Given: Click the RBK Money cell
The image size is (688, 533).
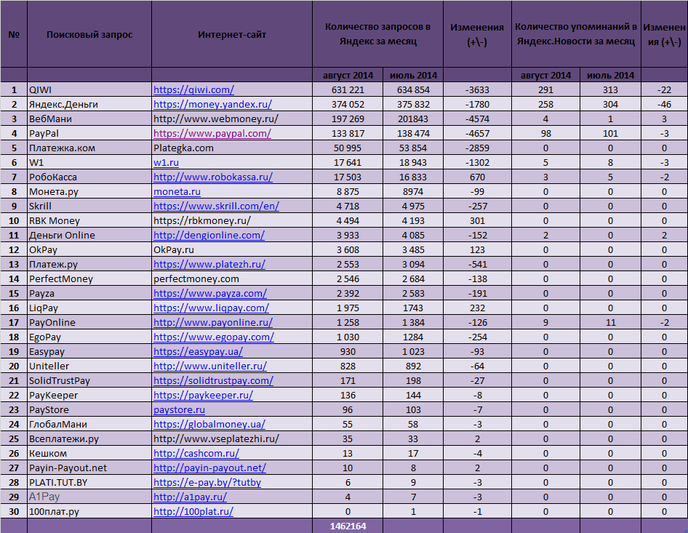Looking at the screenshot, I should pos(90,220).
